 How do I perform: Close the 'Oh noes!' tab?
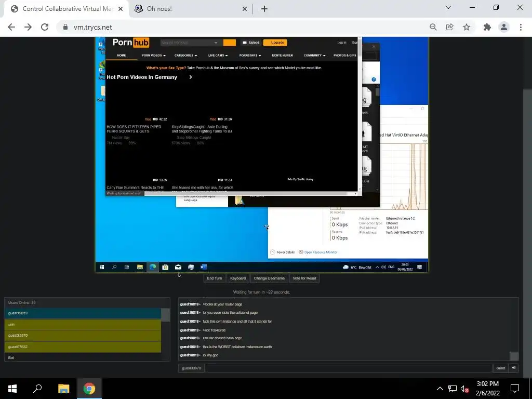pyautogui.click(x=244, y=9)
